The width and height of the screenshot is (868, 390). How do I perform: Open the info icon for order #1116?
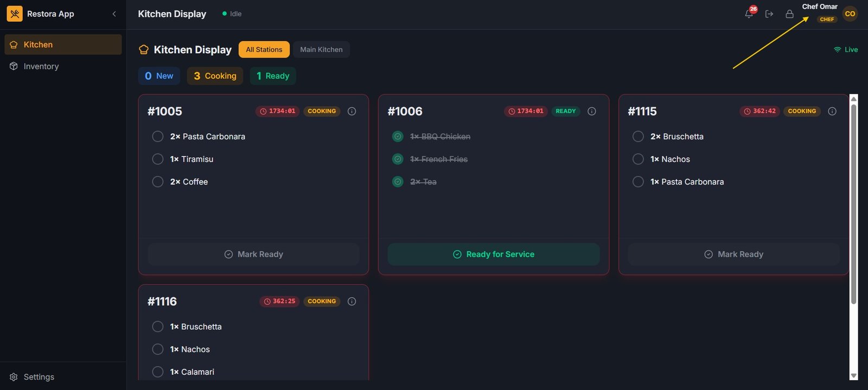coord(352,302)
